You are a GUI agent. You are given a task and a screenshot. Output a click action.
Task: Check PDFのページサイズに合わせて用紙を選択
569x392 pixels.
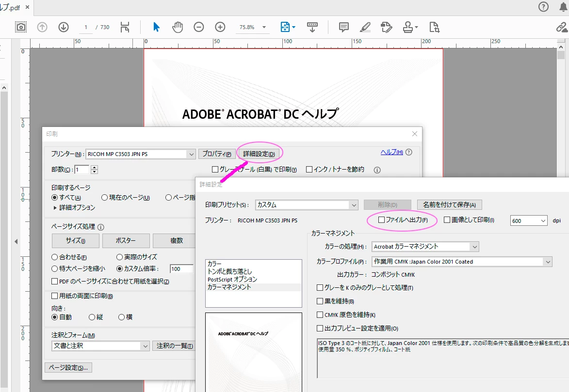pos(54,282)
